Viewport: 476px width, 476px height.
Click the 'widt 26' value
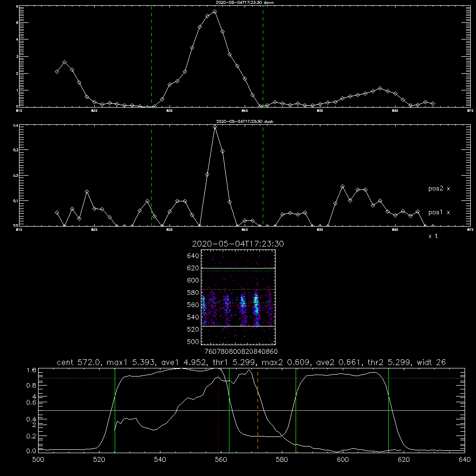click(x=431, y=362)
